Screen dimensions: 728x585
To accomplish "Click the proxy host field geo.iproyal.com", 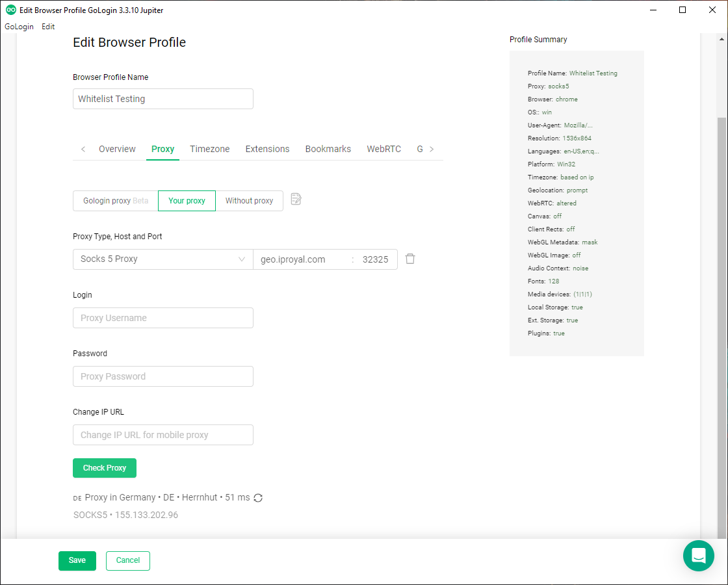I will (x=302, y=259).
